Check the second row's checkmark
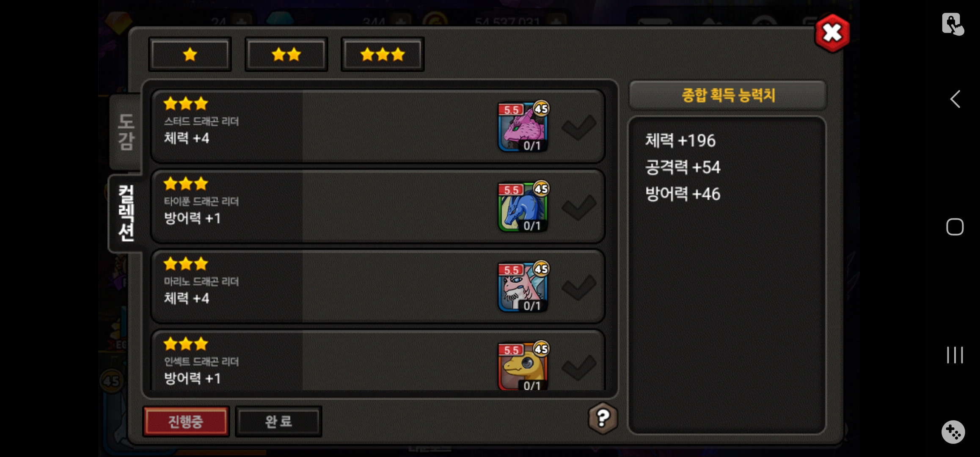The image size is (980, 457). tap(579, 207)
